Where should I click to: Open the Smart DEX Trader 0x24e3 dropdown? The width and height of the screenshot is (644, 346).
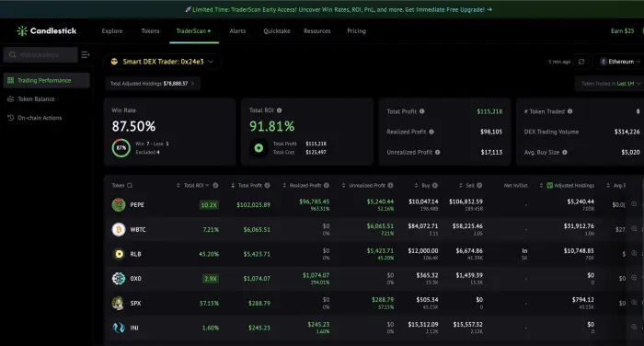click(x=163, y=62)
